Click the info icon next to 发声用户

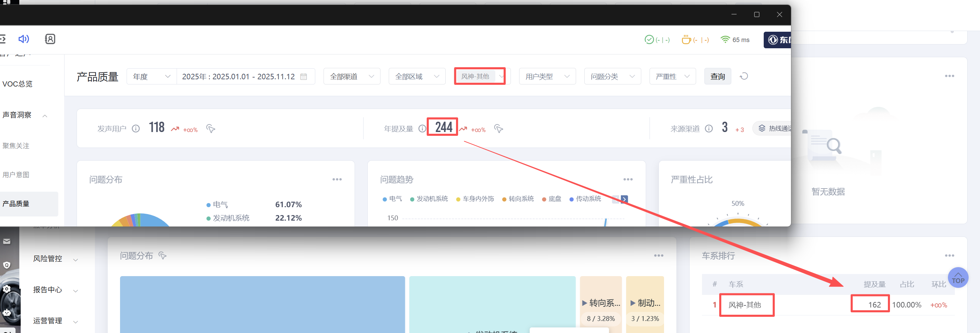coord(136,129)
